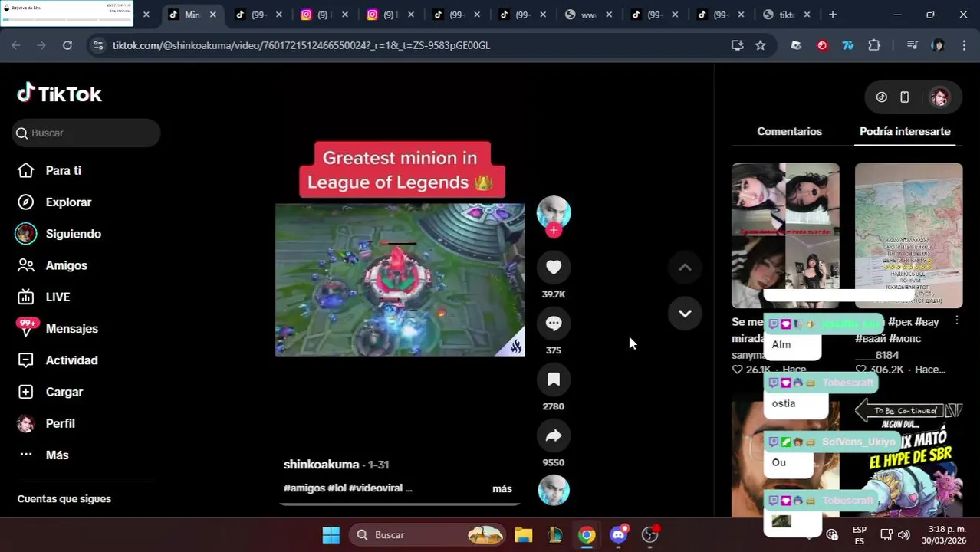Switch to the Podría interesarte tab
The width and height of the screenshot is (980, 552).
[905, 131]
